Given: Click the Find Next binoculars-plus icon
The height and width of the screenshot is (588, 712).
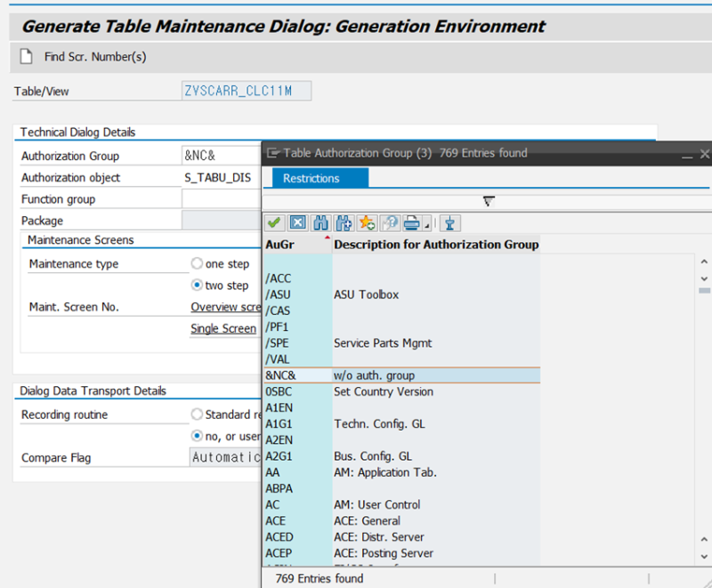Looking at the screenshot, I should [x=344, y=222].
